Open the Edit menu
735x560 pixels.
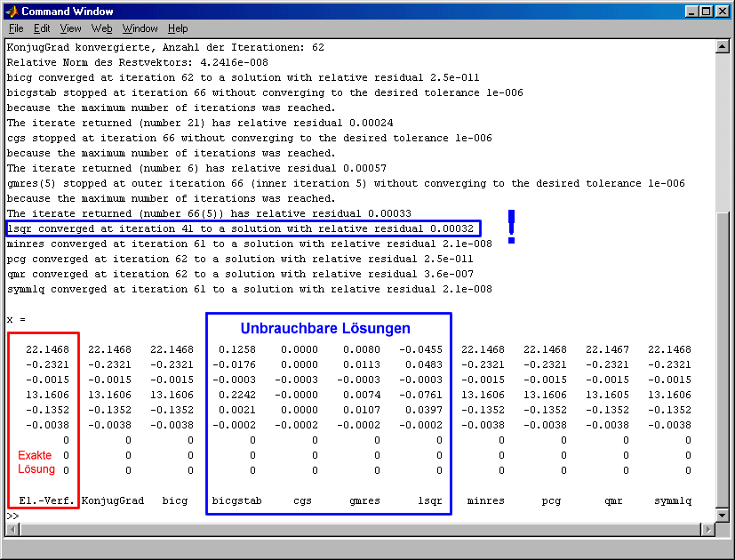42,28
